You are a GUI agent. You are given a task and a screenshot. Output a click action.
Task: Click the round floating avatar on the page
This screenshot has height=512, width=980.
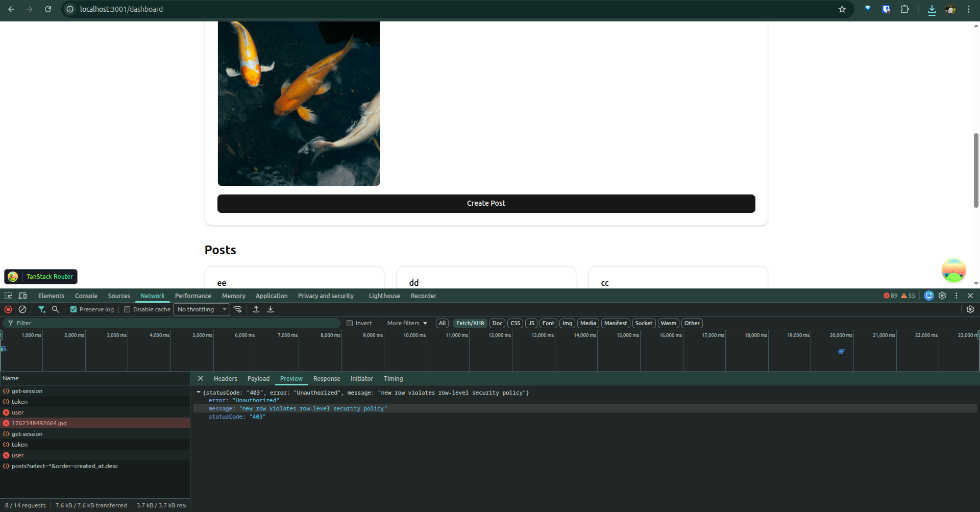[953, 270]
